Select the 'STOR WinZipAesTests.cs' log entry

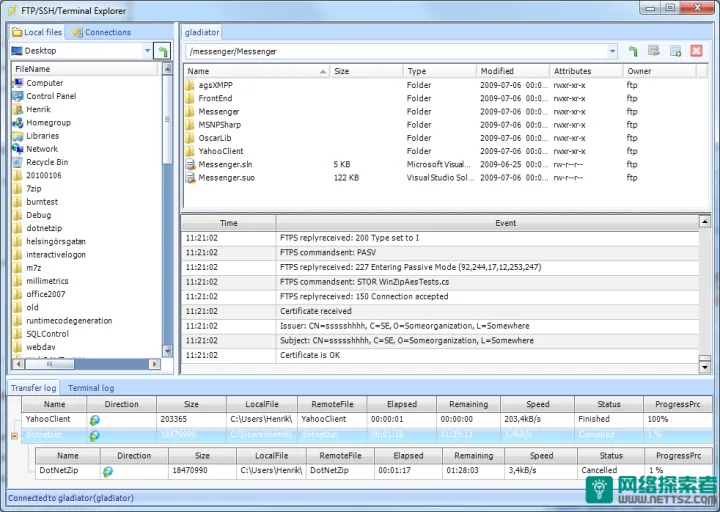point(440,282)
